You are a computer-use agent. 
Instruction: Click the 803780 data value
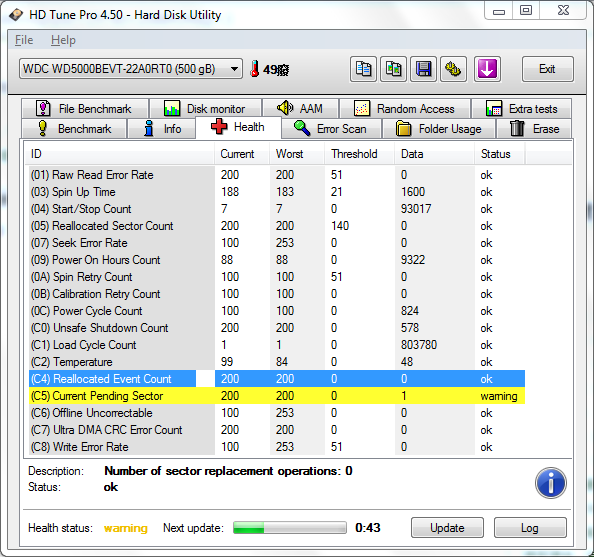coord(419,345)
